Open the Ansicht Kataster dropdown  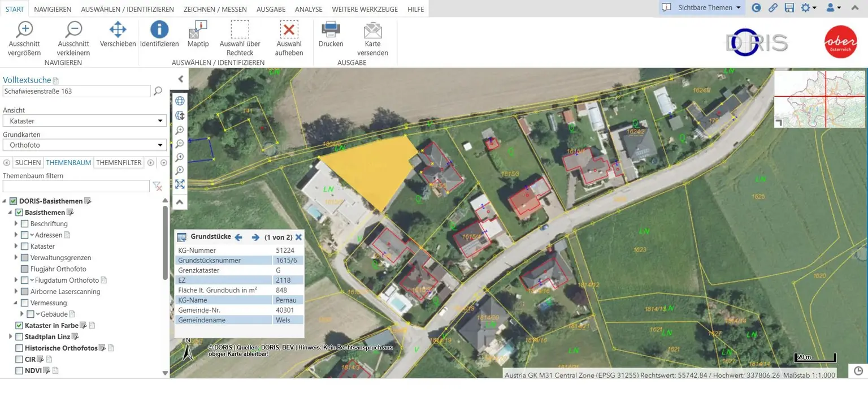coord(85,121)
